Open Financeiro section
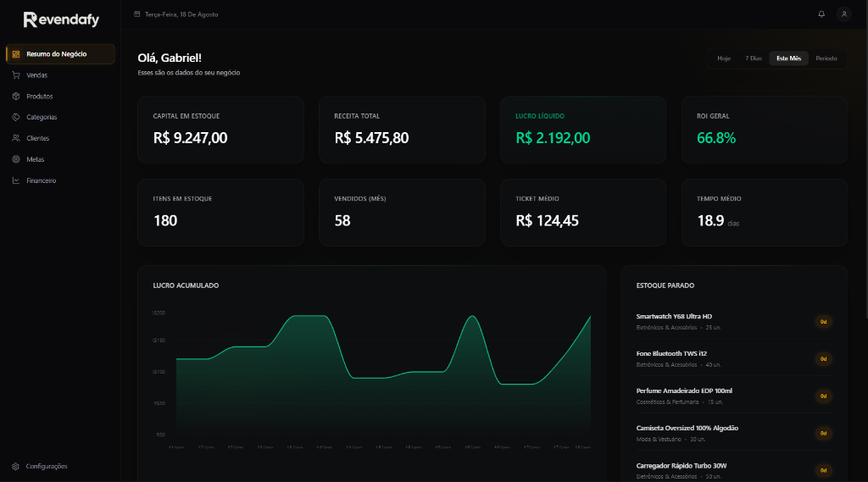Screen dimensions: 868x482 point(60,180)
